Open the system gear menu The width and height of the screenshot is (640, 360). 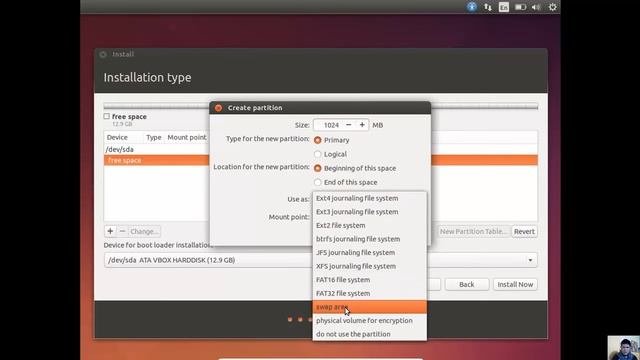coord(553,7)
